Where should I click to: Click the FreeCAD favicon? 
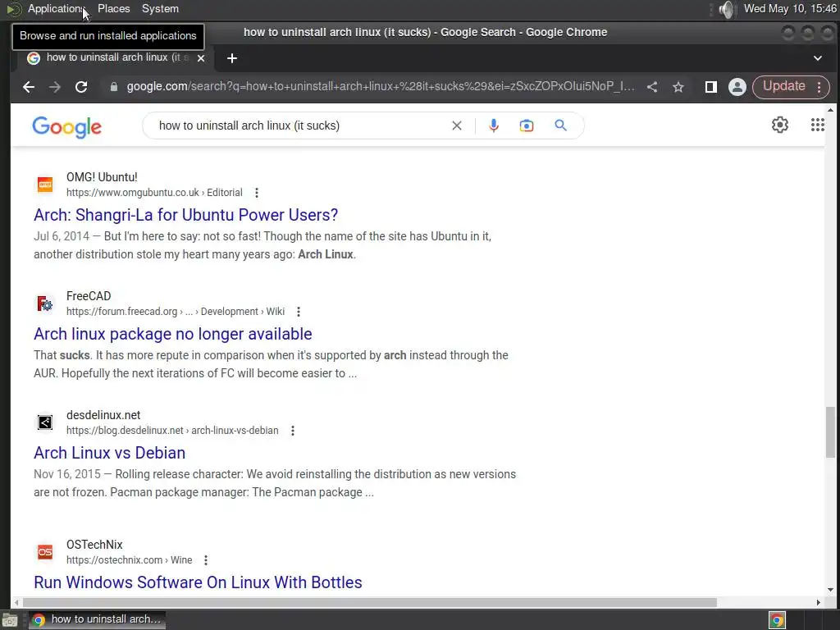pyautogui.click(x=45, y=304)
